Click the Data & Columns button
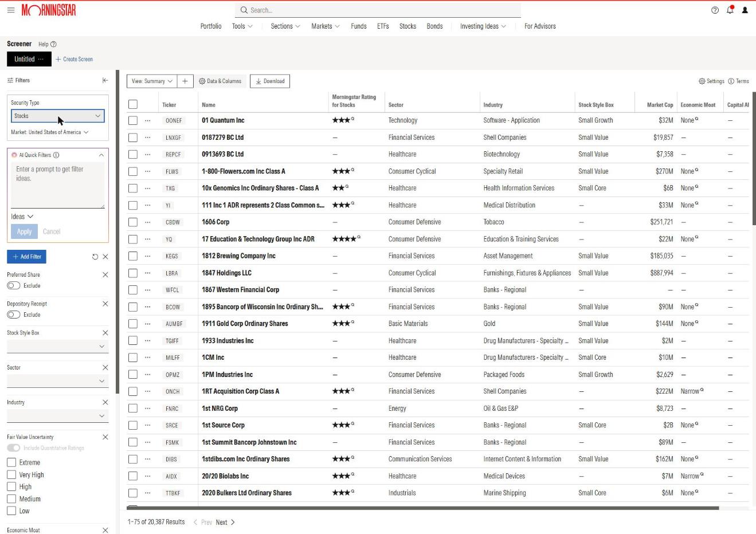The height and width of the screenshot is (534, 756). [220, 81]
